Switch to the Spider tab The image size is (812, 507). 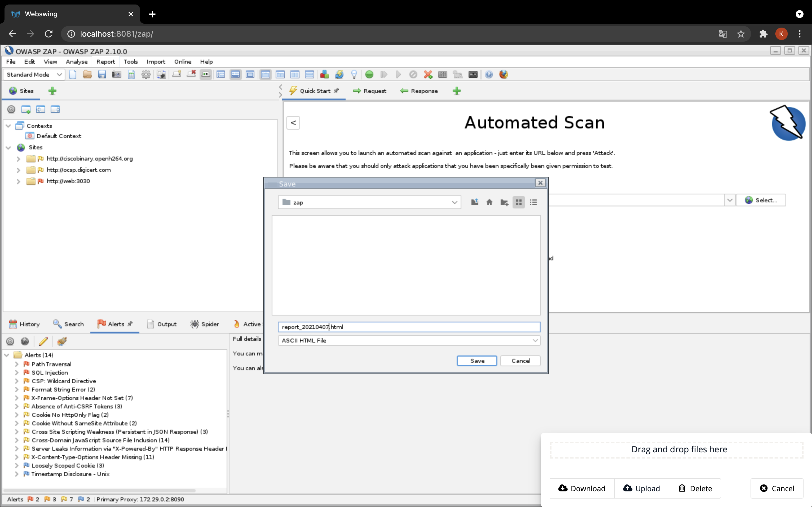point(204,324)
